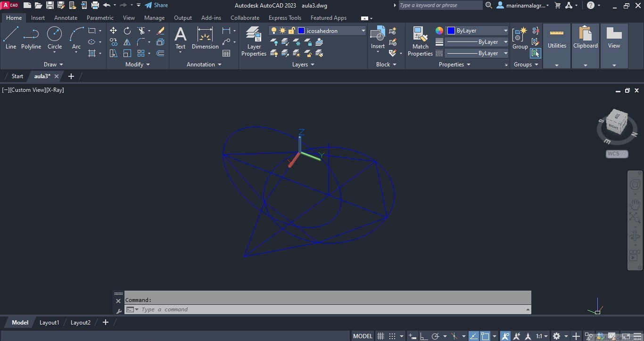Viewport: 644px width, 341px height.
Task: Switch to the Start file tab
Action: 17,76
